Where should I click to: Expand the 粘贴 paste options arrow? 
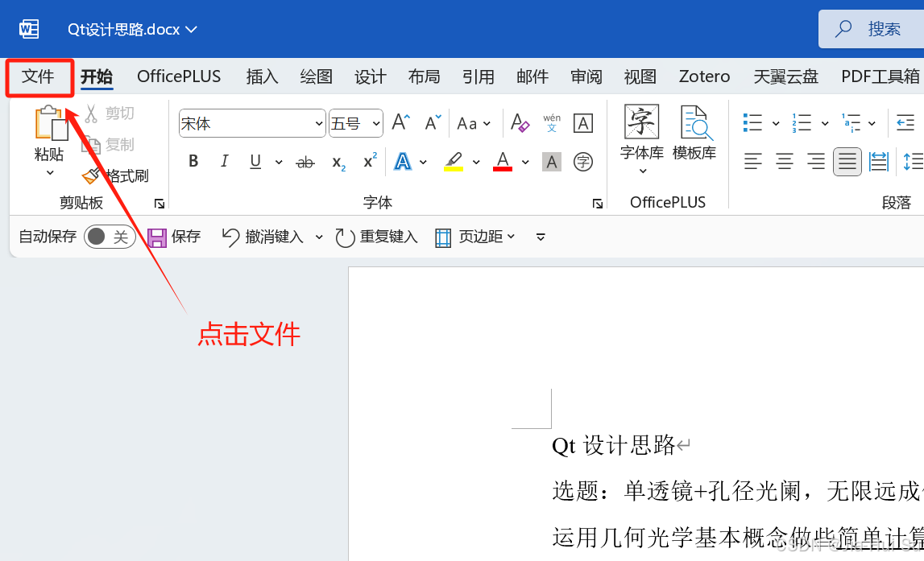(50, 172)
